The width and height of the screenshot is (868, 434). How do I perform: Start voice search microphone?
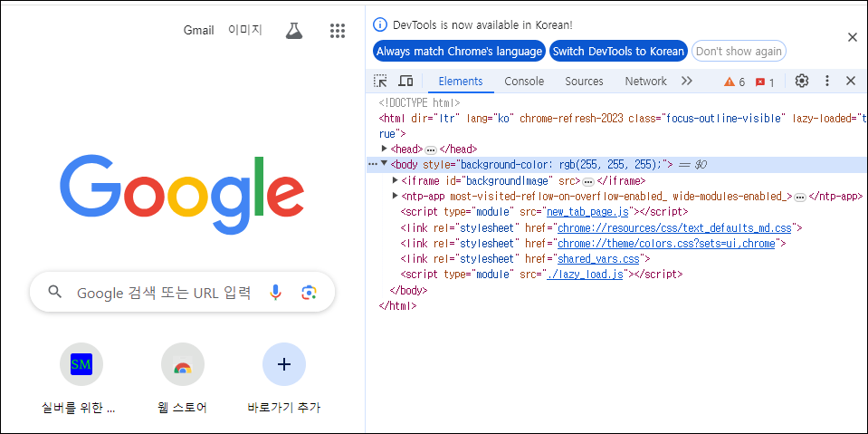[275, 292]
